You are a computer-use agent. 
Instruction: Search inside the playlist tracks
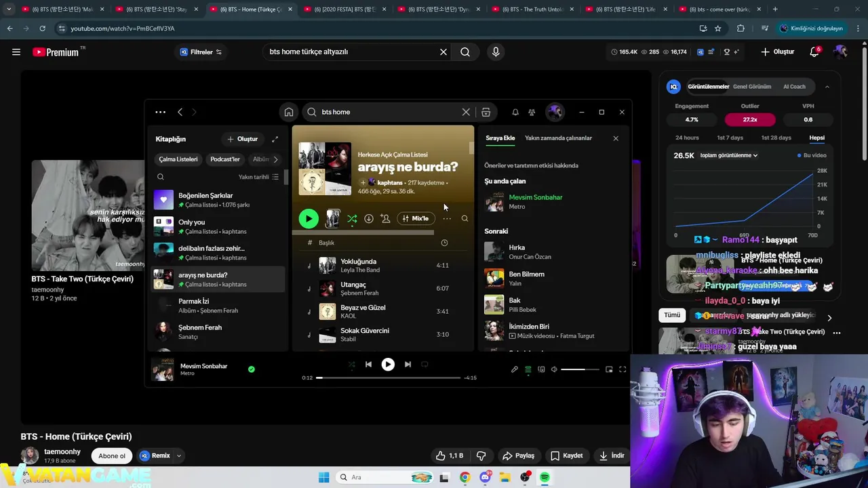click(465, 218)
